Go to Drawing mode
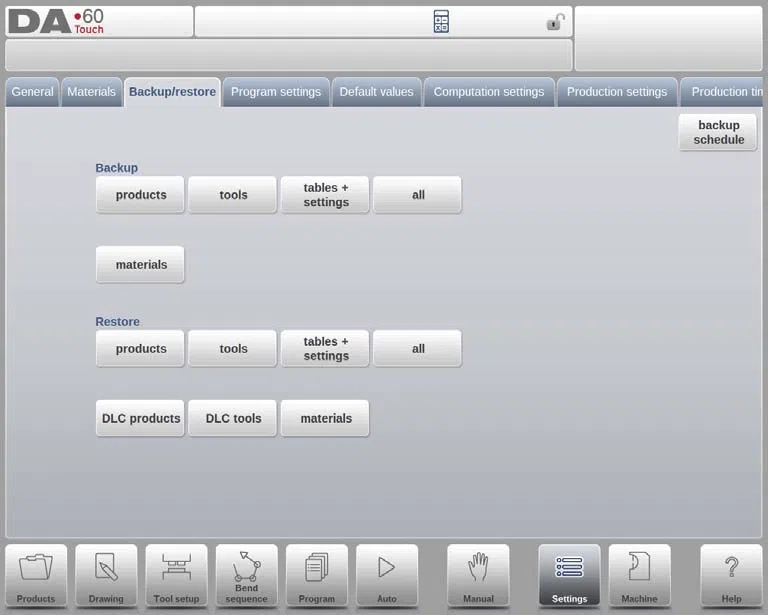Image resolution: width=768 pixels, height=615 pixels. click(106, 576)
